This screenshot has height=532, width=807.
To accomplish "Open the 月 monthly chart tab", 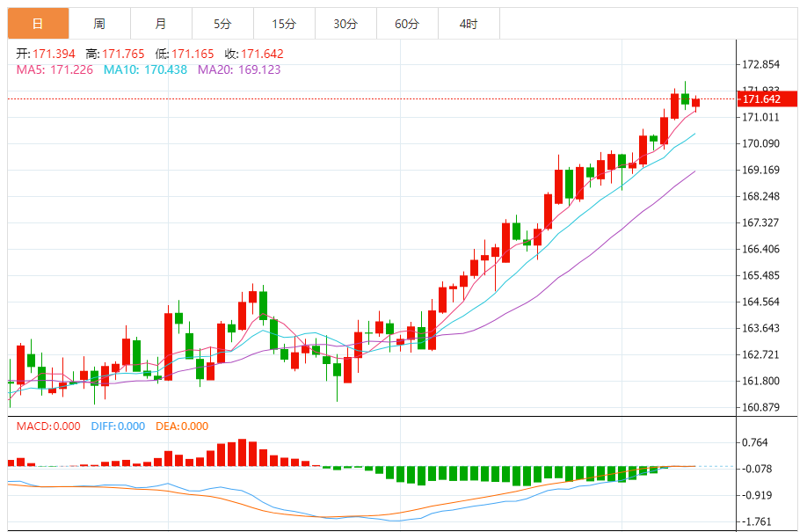I will [161, 24].
